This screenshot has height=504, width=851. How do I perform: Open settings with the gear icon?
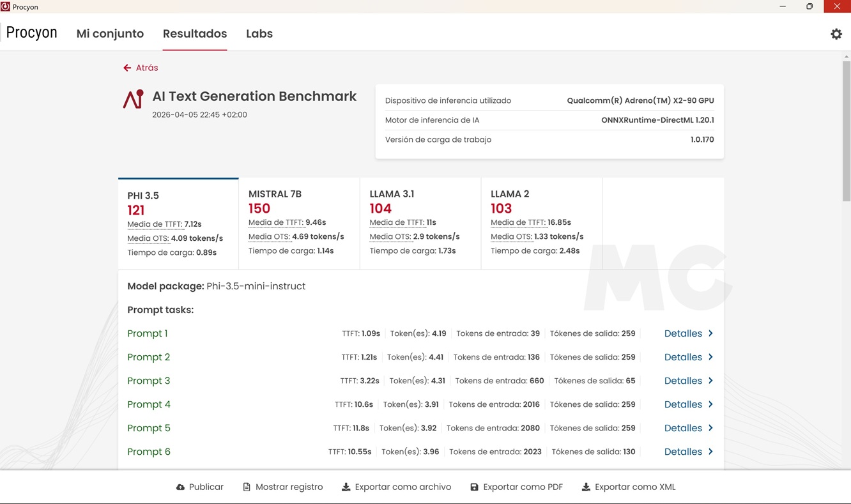point(836,34)
